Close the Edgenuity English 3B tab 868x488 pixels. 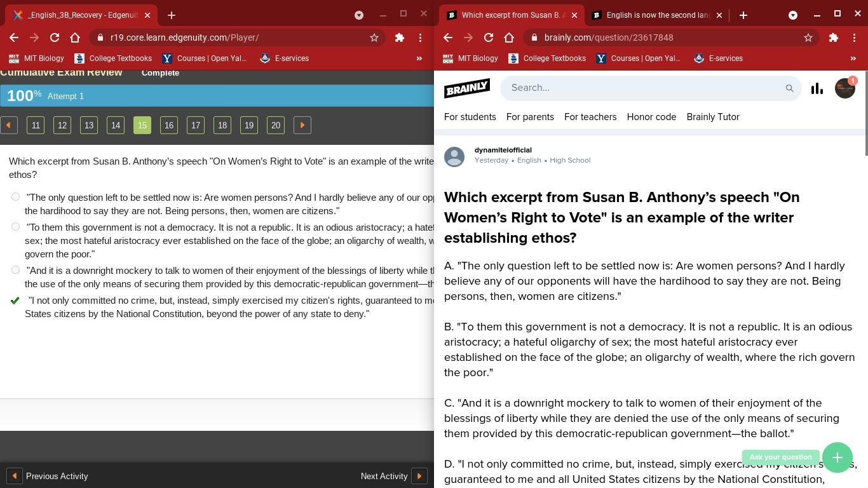pyautogui.click(x=147, y=15)
